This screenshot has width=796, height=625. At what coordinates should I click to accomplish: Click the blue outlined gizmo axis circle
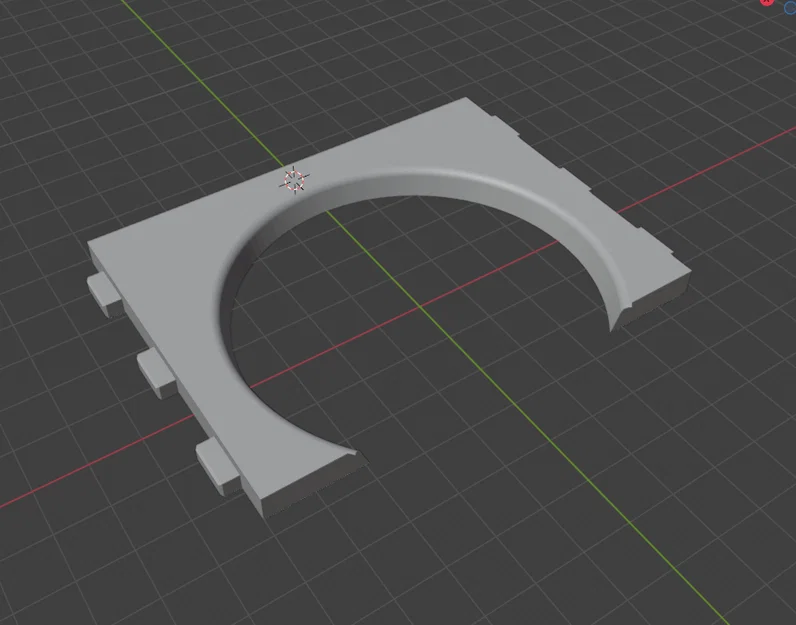791,7
